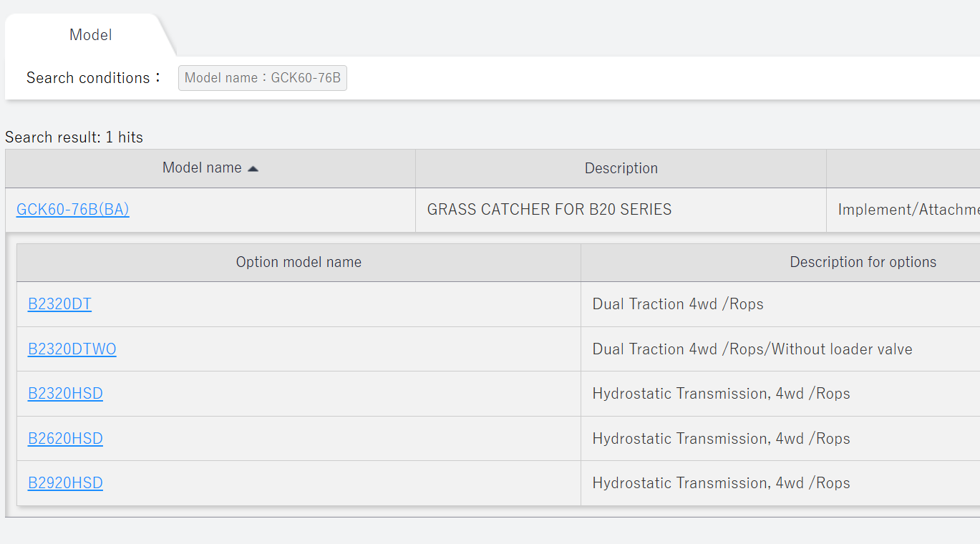Viewport: 980px width, 544px height.
Task: Select the GRASS CATCHER FOR B20 SERIES cell
Action: click(621, 210)
